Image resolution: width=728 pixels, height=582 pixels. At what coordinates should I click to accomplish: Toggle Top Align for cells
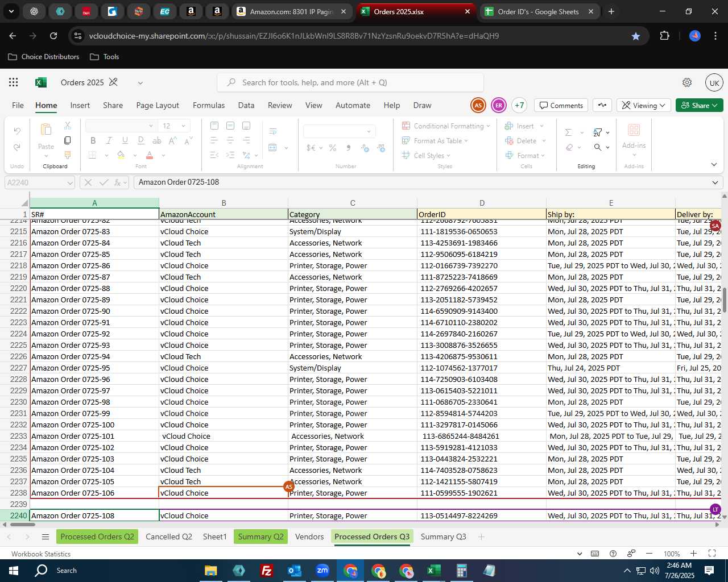click(x=214, y=126)
